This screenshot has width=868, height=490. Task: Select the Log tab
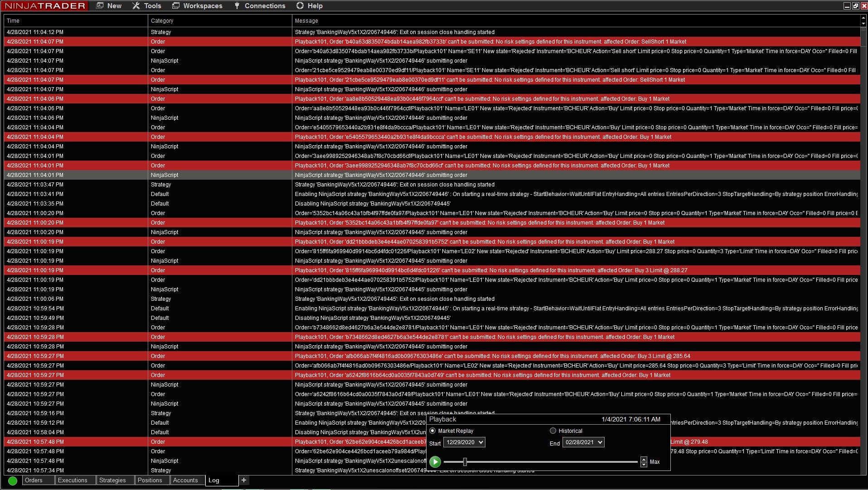point(222,480)
